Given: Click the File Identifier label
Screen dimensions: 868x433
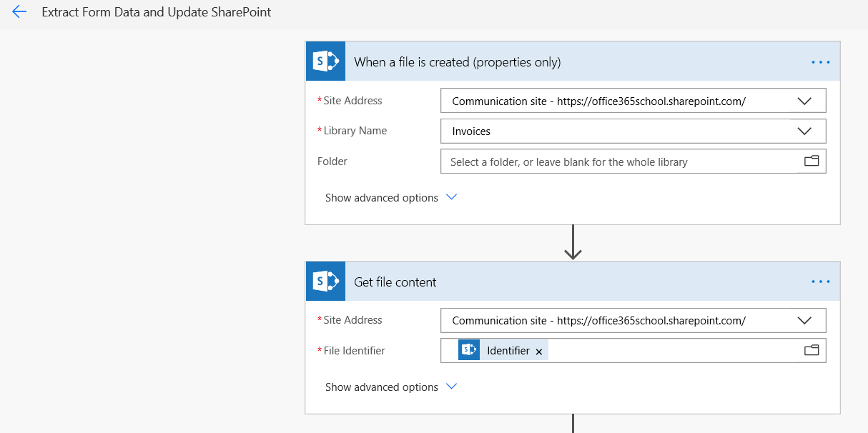Looking at the screenshot, I should coord(354,351).
